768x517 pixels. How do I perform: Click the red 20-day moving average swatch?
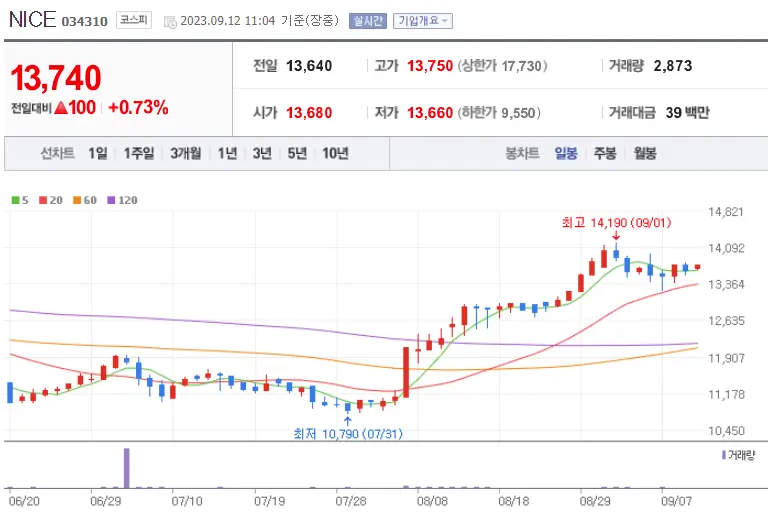(x=43, y=200)
